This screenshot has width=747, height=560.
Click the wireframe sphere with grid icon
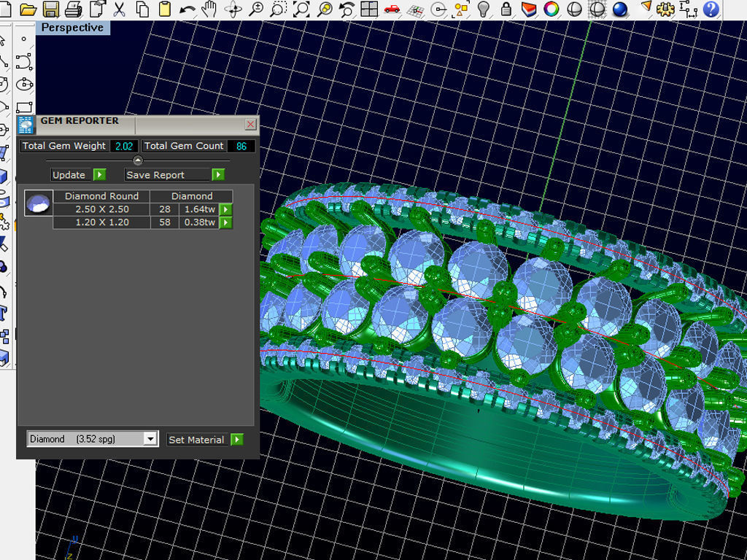pos(597,9)
